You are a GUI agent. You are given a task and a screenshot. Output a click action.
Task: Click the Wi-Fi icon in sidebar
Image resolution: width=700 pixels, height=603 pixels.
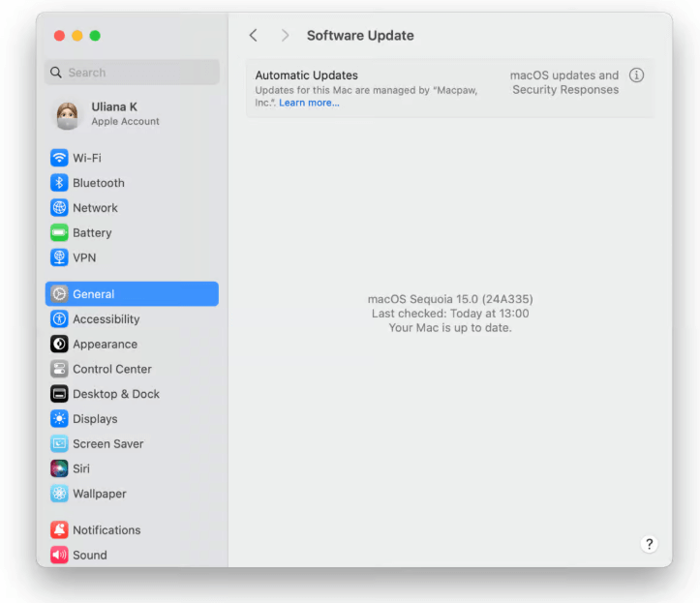coord(59,158)
